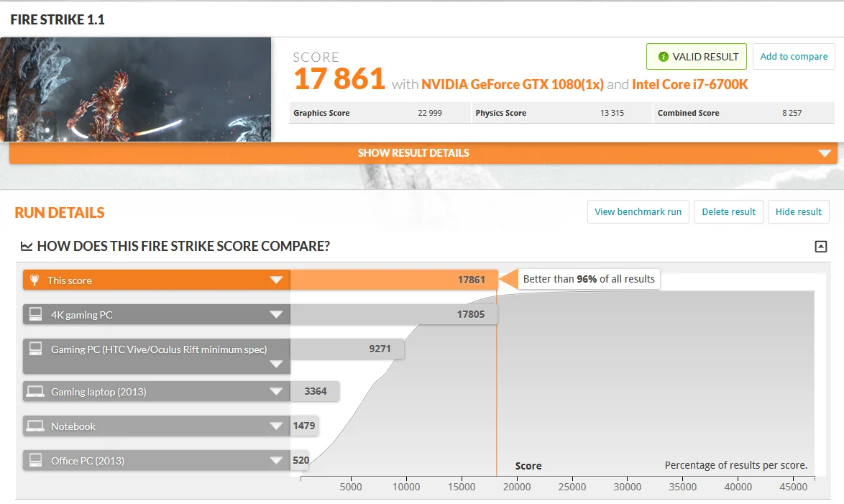Image resolution: width=844 pixels, height=504 pixels.
Task: Click the desktop icon for 4K gaming PC
Action: tap(35, 314)
